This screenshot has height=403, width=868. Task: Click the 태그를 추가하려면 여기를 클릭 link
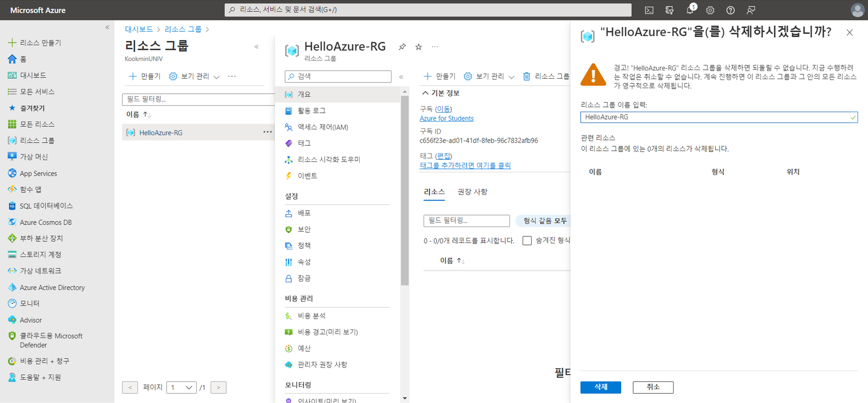465,165
